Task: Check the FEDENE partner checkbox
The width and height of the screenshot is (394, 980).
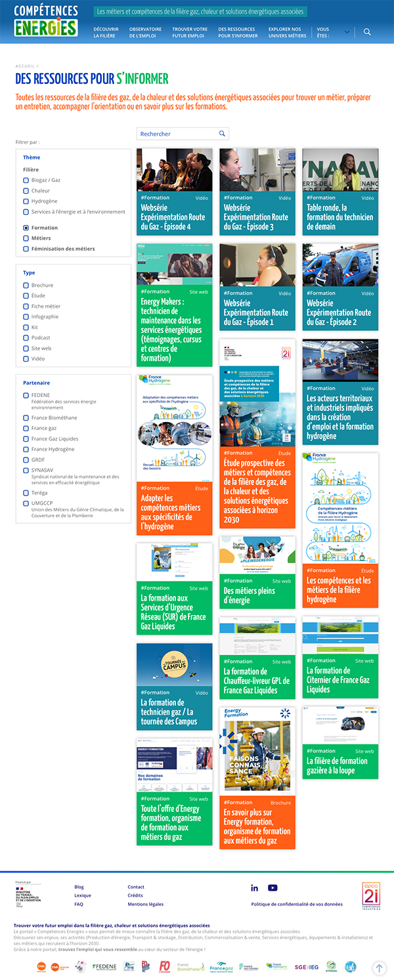Action: (26, 396)
